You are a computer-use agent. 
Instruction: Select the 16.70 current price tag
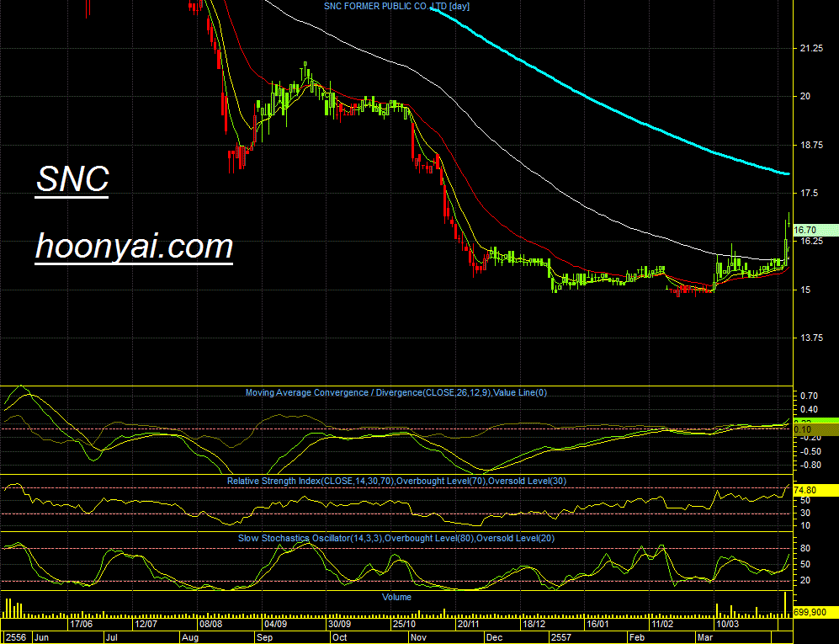pyautogui.click(x=815, y=230)
